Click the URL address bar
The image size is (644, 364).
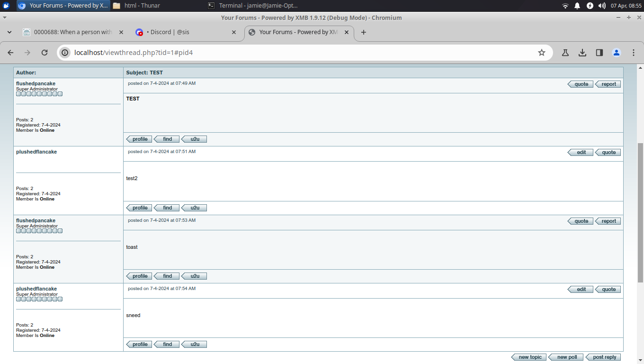[x=303, y=53]
